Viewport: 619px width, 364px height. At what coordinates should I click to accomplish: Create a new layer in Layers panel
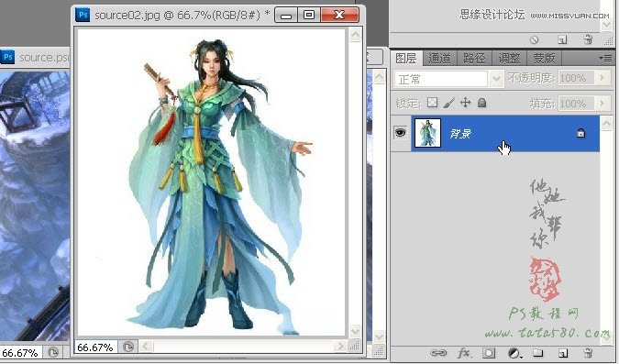click(x=563, y=353)
